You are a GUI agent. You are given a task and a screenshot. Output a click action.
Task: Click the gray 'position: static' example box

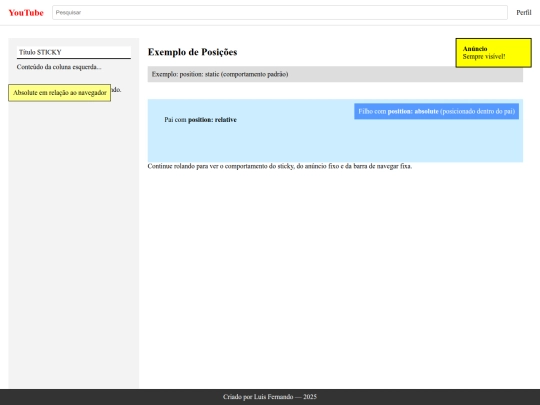tap(335, 74)
